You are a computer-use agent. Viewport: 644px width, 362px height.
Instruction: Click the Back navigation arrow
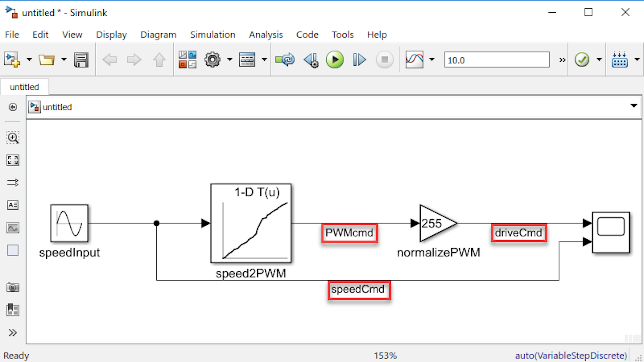point(109,60)
